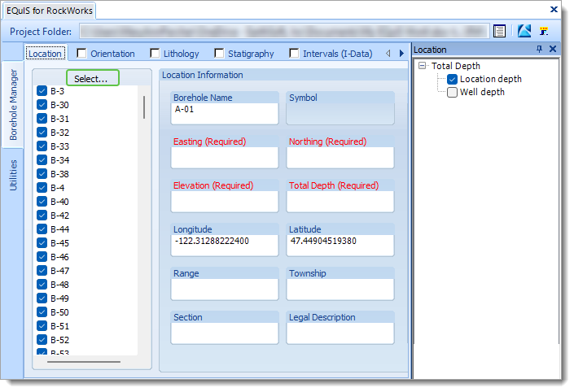This screenshot has width=574, height=392.
Task: Uncheck borehole B-40
Action: 42,202
